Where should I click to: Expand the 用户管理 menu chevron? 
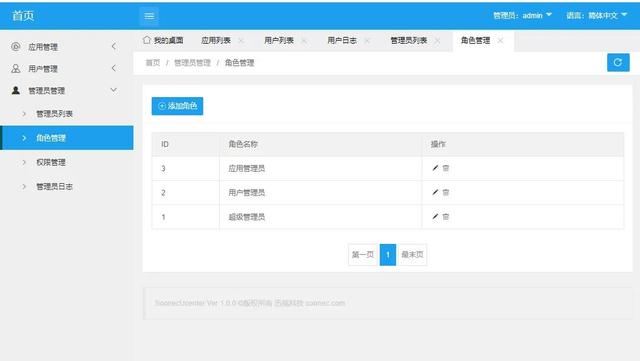pos(114,68)
